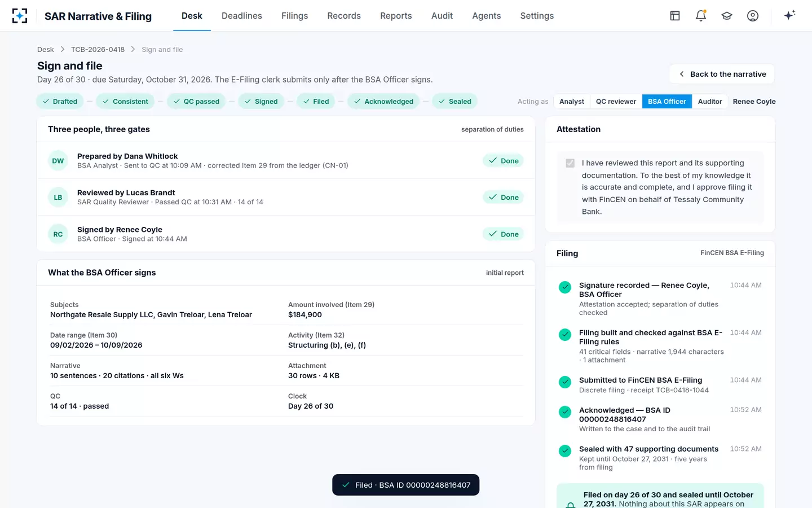Click the Desk breadcrumb link
The image size is (812, 508).
(x=46, y=50)
